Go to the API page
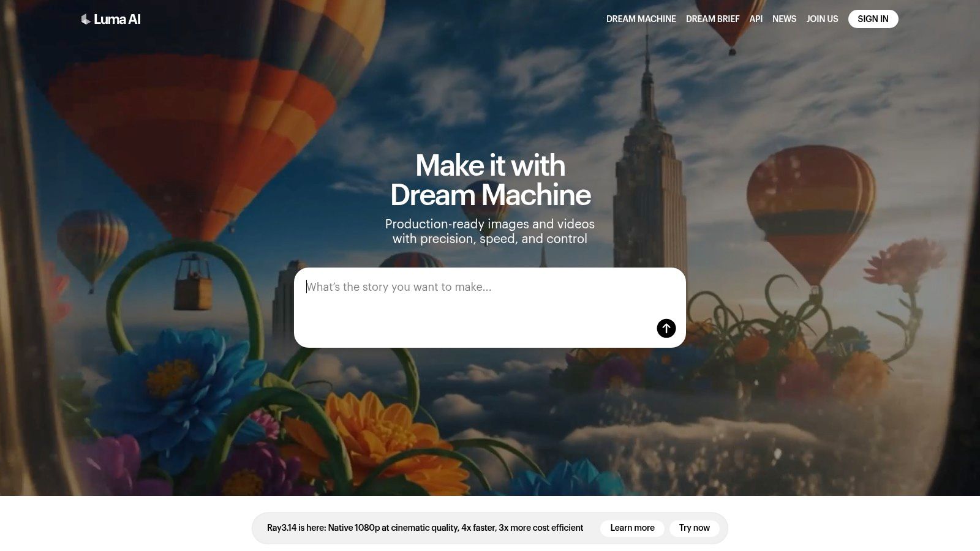Screen dimensions: 980x551 [x=756, y=19]
